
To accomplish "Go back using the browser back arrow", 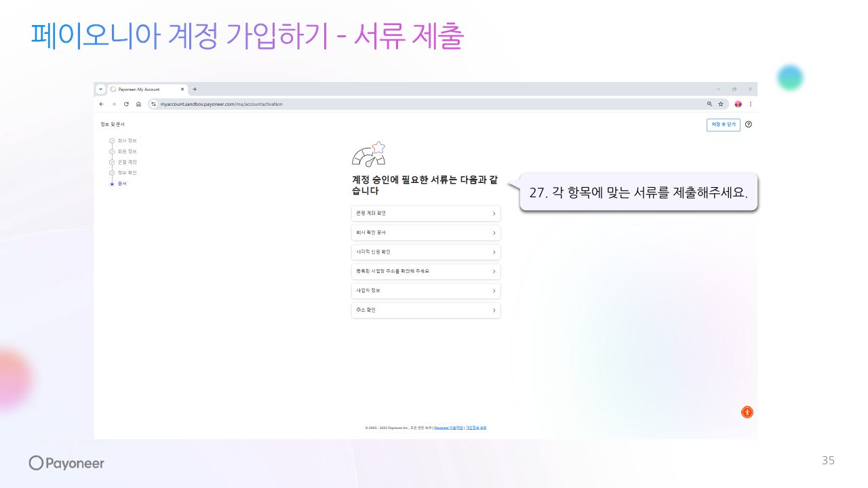I will [102, 104].
